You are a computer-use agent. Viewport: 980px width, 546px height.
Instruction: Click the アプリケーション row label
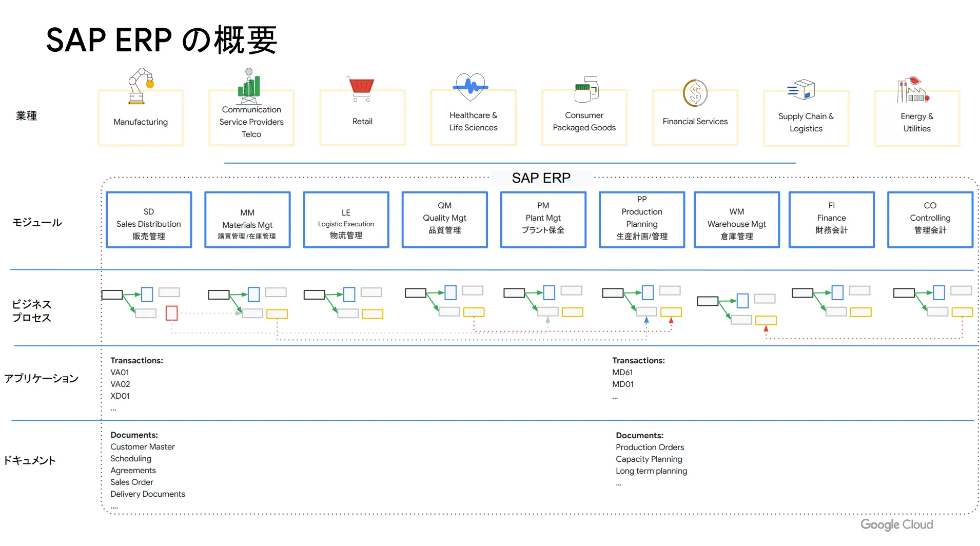[41, 378]
